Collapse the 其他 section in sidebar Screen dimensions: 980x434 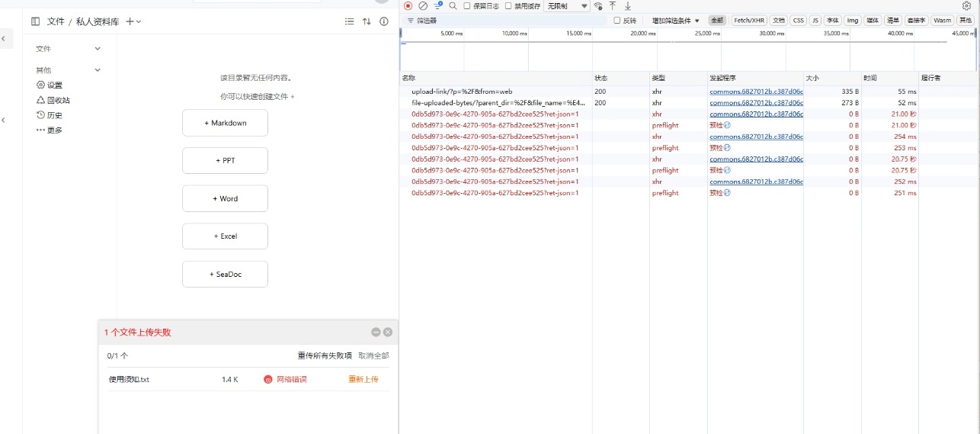98,70
